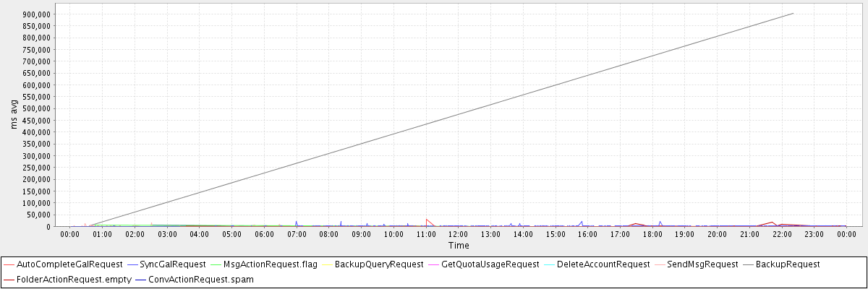Click the "ms avg" y-axis title
The image size is (868, 289).
(14, 115)
